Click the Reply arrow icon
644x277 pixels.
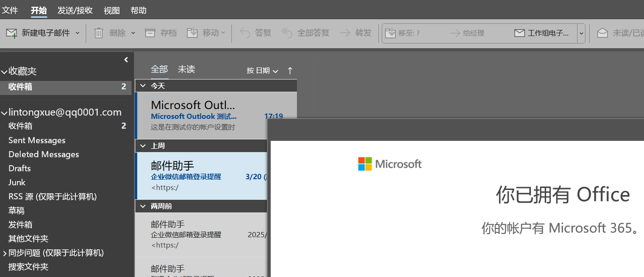245,33
